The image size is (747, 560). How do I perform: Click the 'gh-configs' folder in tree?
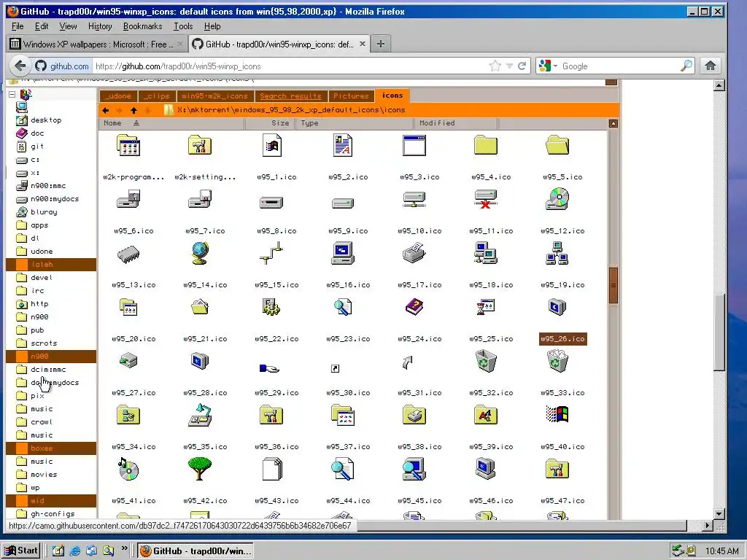tap(53, 514)
